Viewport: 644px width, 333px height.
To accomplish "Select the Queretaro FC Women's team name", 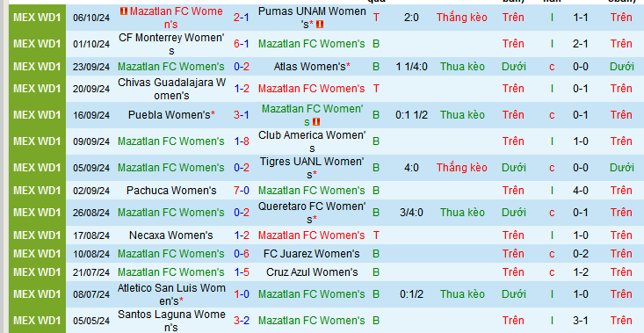I will [x=312, y=213].
